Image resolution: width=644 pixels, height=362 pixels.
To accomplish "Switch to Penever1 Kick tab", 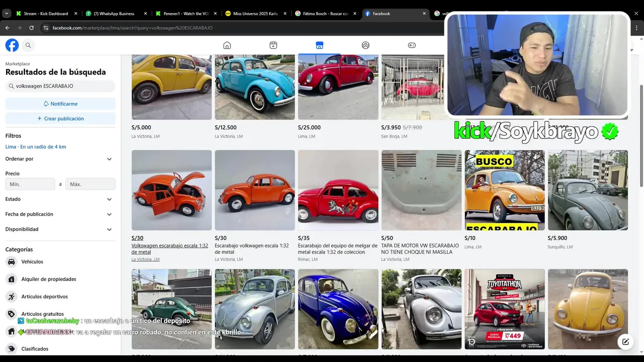I will coord(186,14).
